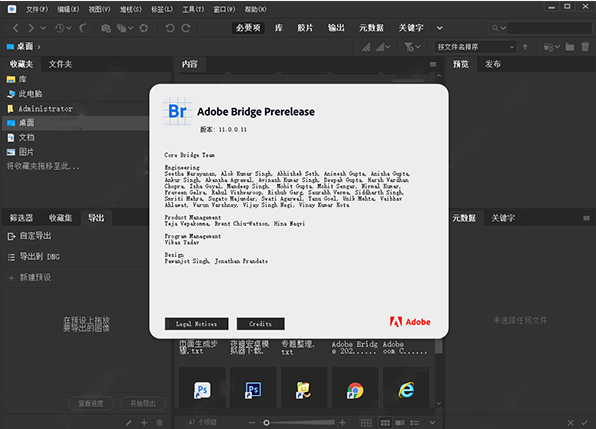Open the 文件(F) menu
The image size is (596, 429).
[37, 9]
